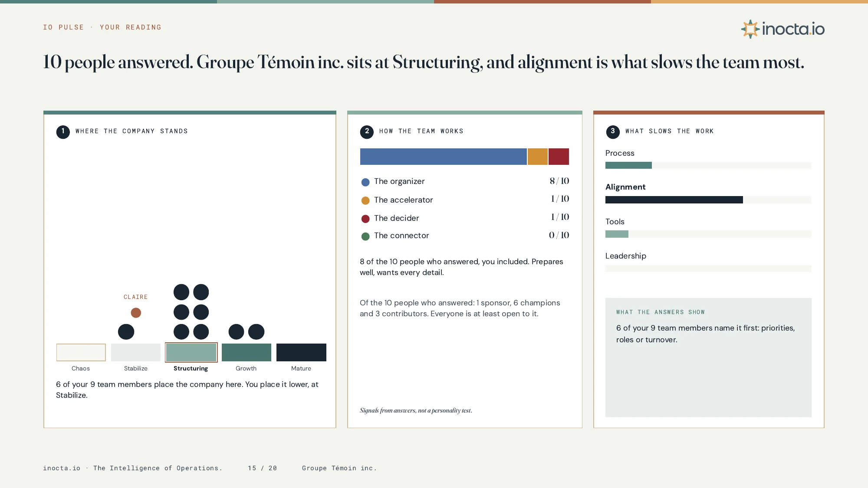Click the number 1 section badge
Screen dimensions: 868x488
(x=63, y=131)
